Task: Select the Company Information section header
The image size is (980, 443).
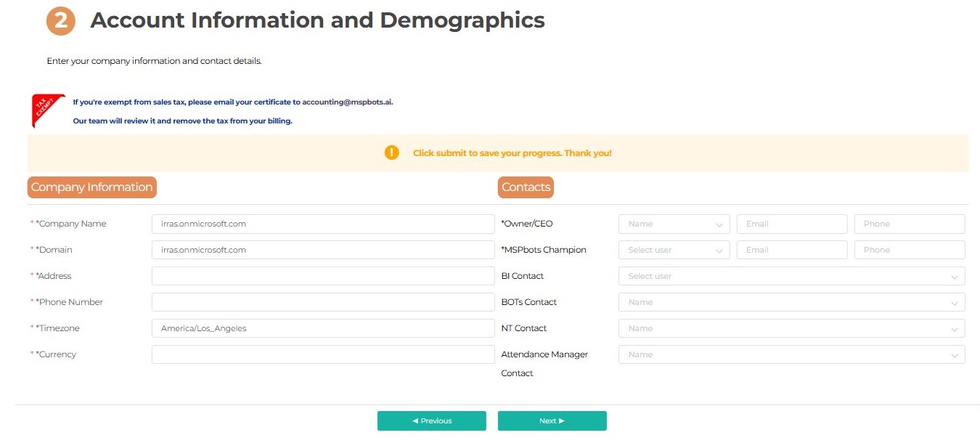Action: tap(91, 187)
